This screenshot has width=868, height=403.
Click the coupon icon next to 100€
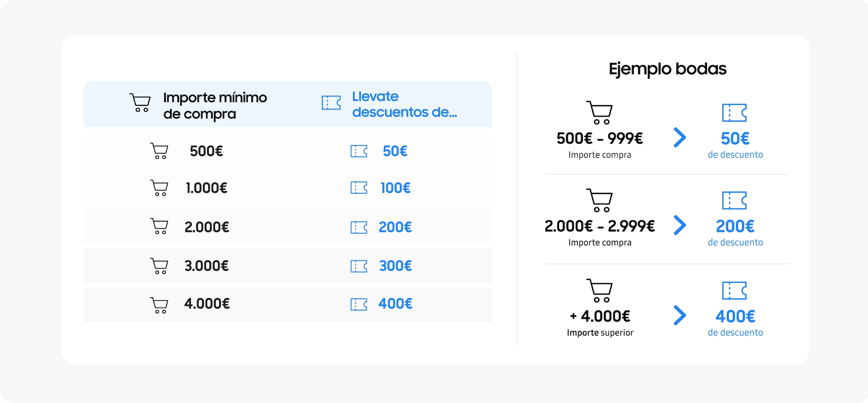tap(359, 188)
